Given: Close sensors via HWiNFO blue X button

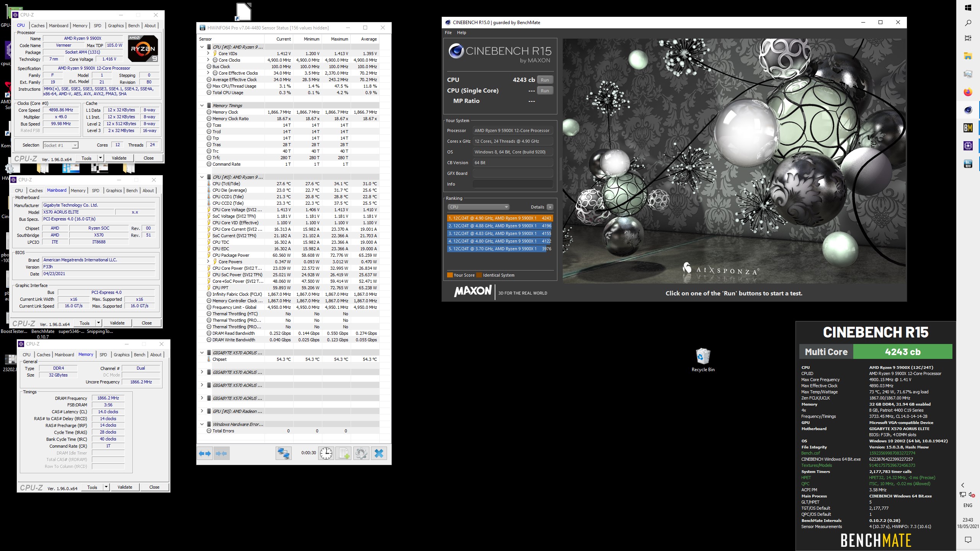Looking at the screenshot, I should click(379, 453).
